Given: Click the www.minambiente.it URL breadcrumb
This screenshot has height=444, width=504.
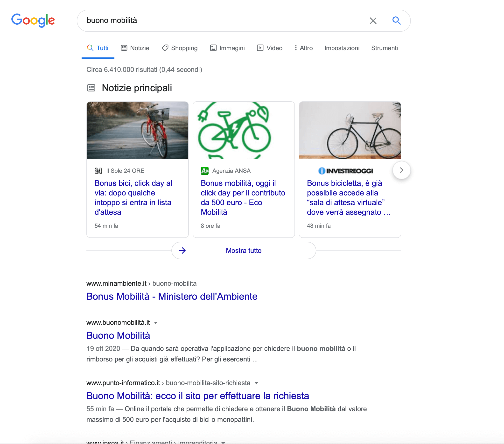Looking at the screenshot, I should 141,284.
